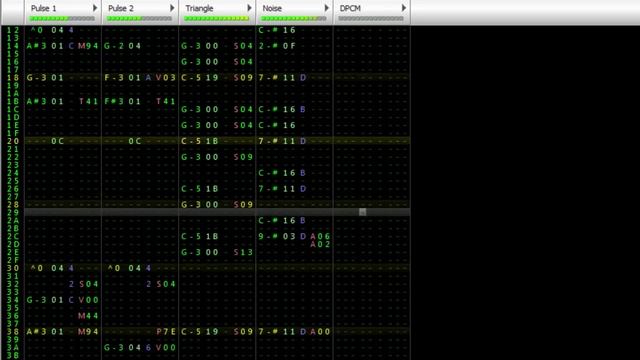Click the cursor box on row 29
Screen dimensions: 640x360
click(x=362, y=212)
